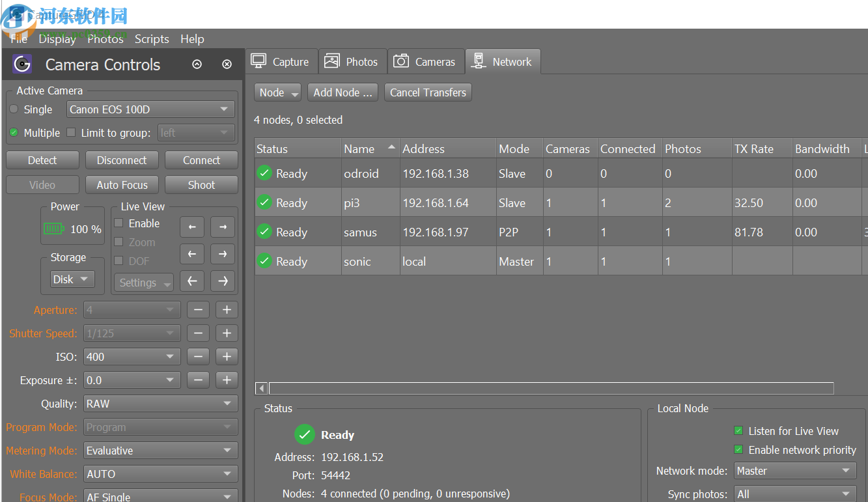
Task: Click the Cancel Transfers button
Action: pyautogui.click(x=428, y=92)
